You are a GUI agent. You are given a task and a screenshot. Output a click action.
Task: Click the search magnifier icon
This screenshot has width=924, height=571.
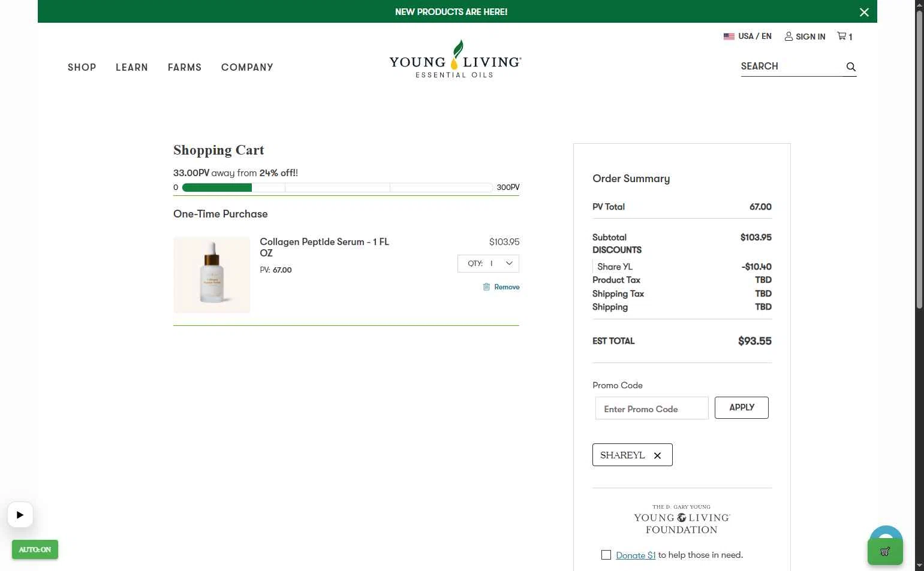click(851, 67)
